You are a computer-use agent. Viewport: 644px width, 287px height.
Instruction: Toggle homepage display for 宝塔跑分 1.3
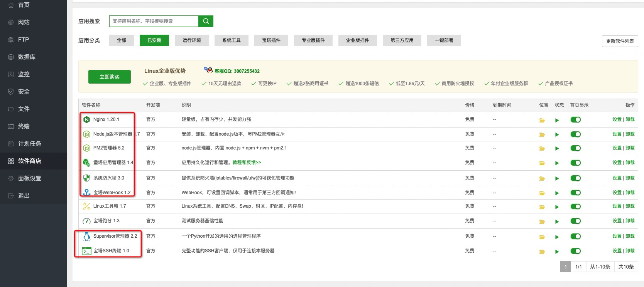576,221
